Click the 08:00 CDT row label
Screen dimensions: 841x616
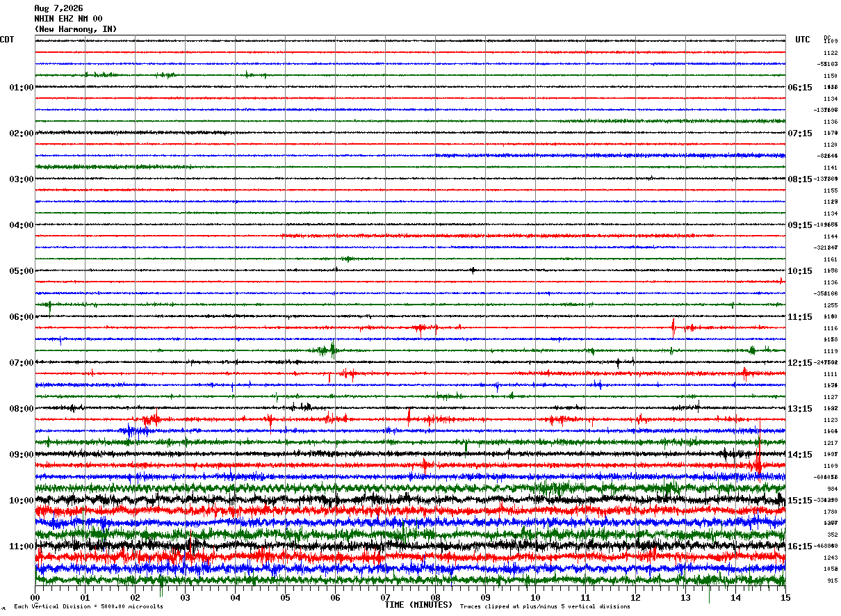point(22,409)
